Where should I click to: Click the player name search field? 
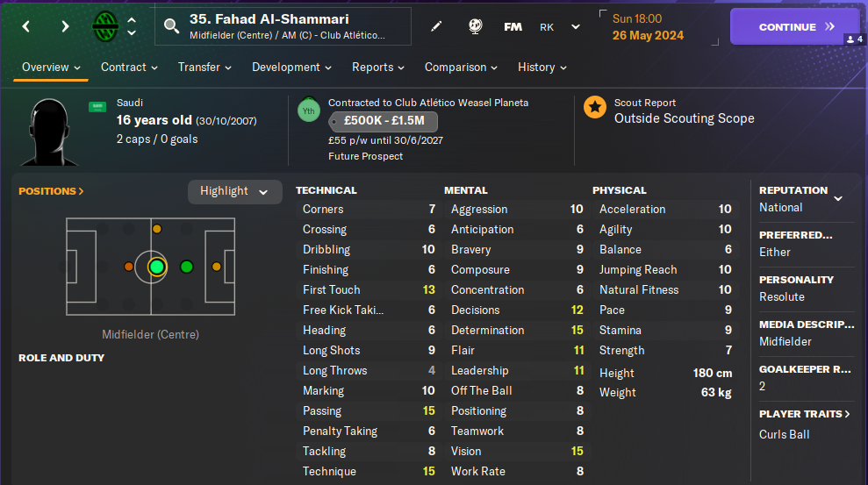click(x=290, y=26)
